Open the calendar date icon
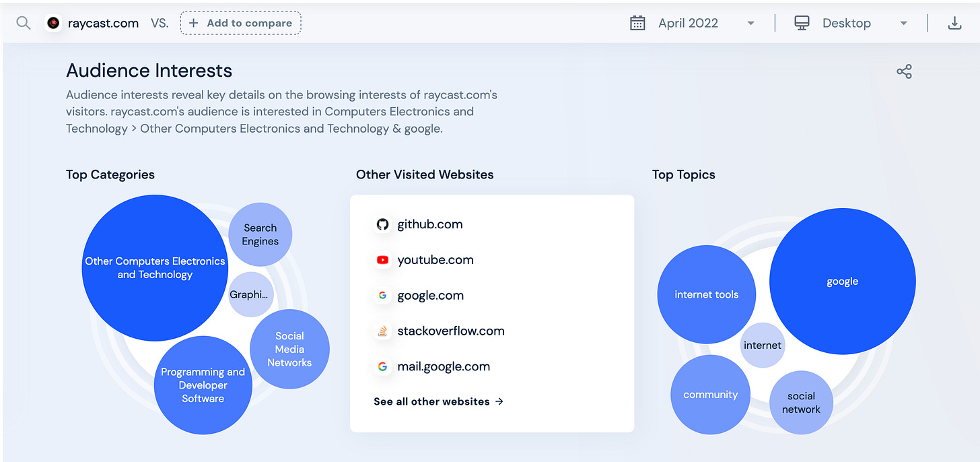Screen dimensions: 980x462 pos(637,23)
